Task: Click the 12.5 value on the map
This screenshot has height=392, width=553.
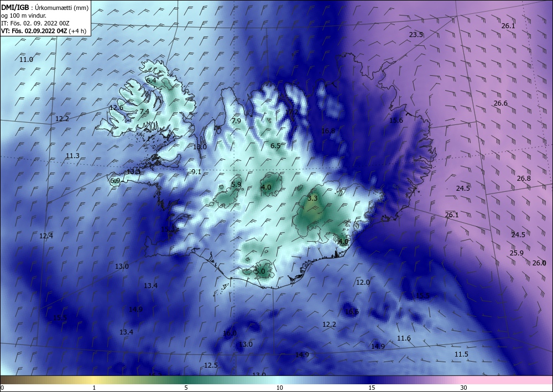Action: point(211,365)
